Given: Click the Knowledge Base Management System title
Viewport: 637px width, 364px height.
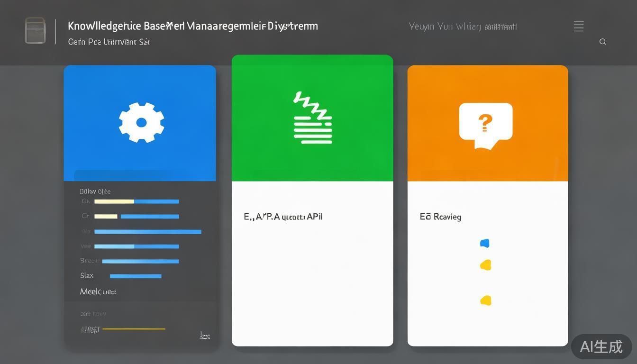Looking at the screenshot, I should (x=192, y=26).
